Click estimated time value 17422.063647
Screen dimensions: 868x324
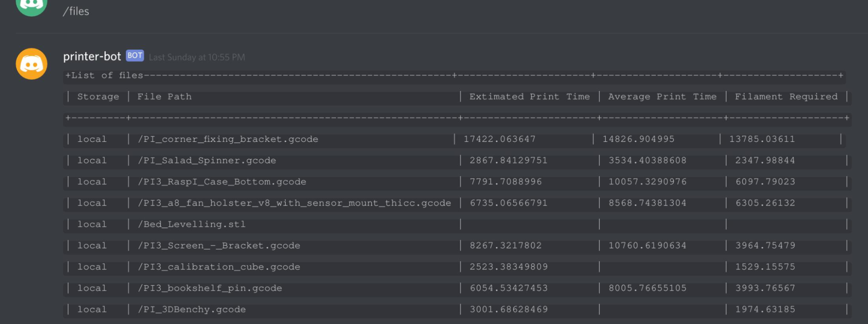pos(499,139)
